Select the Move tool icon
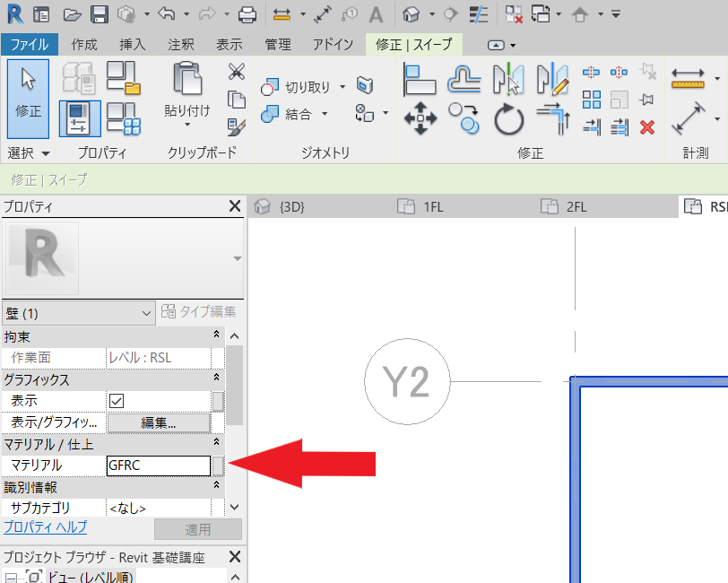 [x=420, y=118]
